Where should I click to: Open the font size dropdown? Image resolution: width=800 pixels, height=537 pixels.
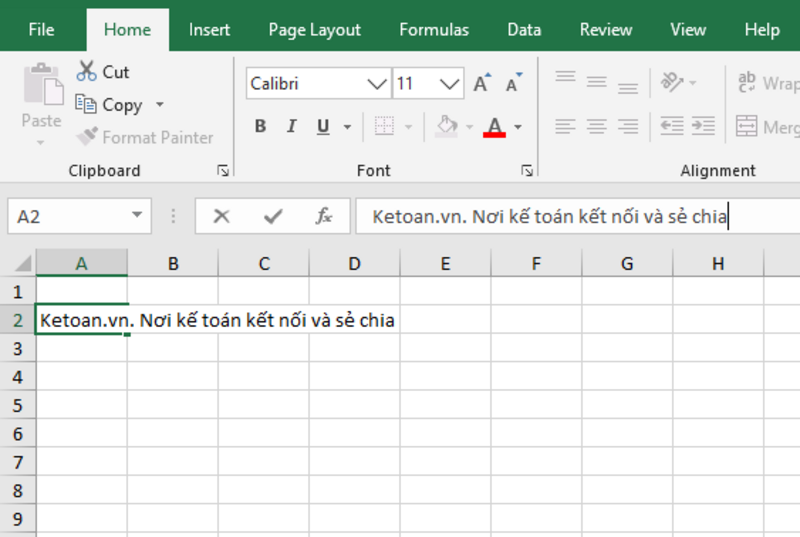coord(451,84)
